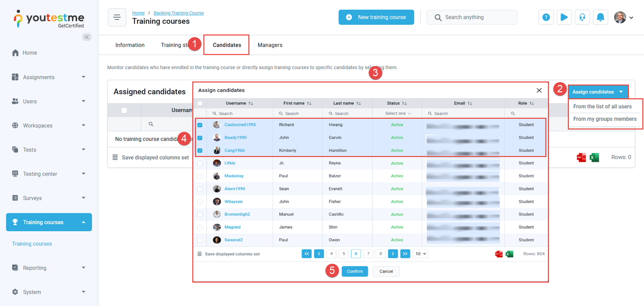Select 'From my groups members' option
This screenshot has height=306, width=644.
tap(605, 119)
